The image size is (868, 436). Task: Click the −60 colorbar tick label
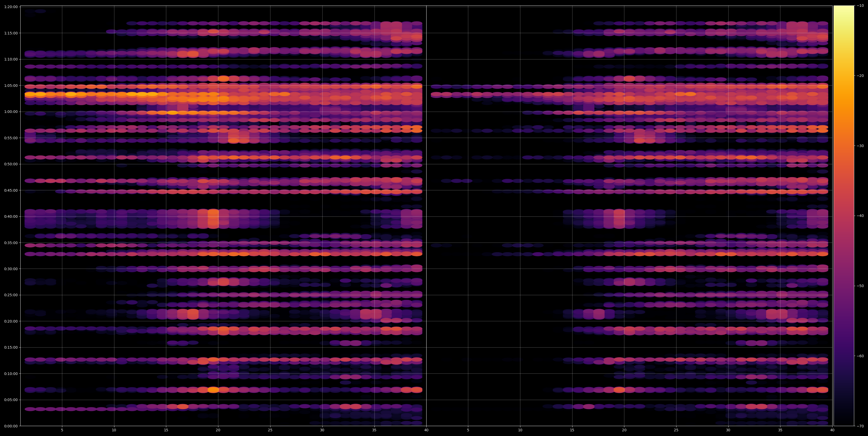(860, 356)
